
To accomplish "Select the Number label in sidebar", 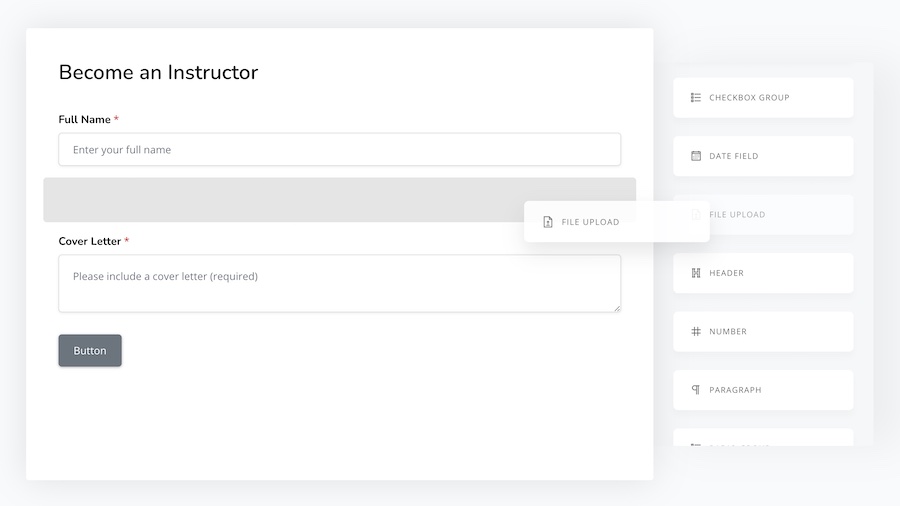I will [x=728, y=331].
